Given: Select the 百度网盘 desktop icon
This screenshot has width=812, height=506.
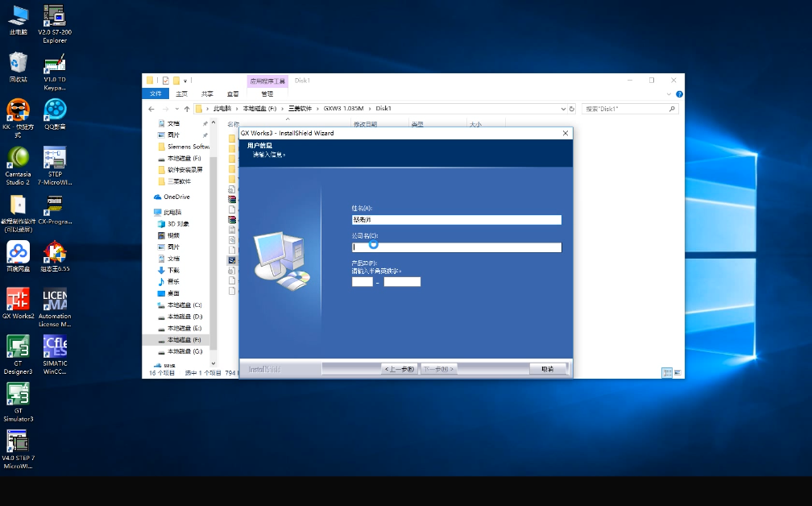Looking at the screenshot, I should (18, 256).
